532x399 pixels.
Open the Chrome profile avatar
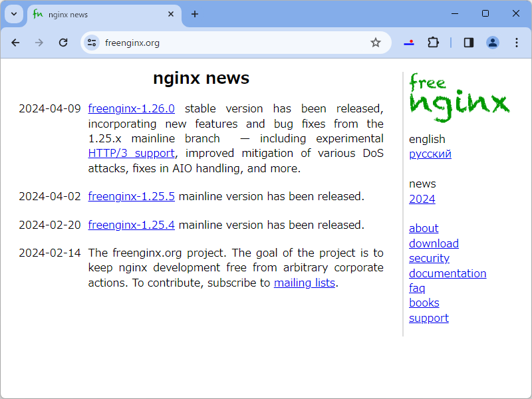(493, 42)
